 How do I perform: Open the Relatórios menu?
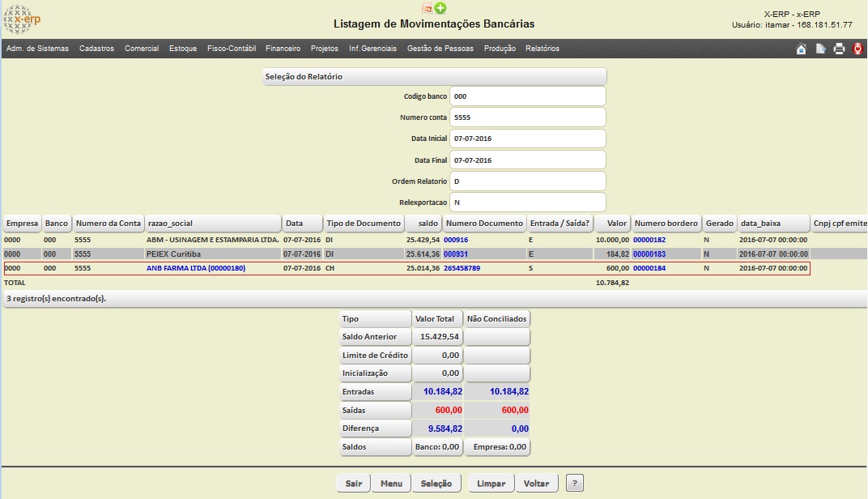pyautogui.click(x=542, y=49)
